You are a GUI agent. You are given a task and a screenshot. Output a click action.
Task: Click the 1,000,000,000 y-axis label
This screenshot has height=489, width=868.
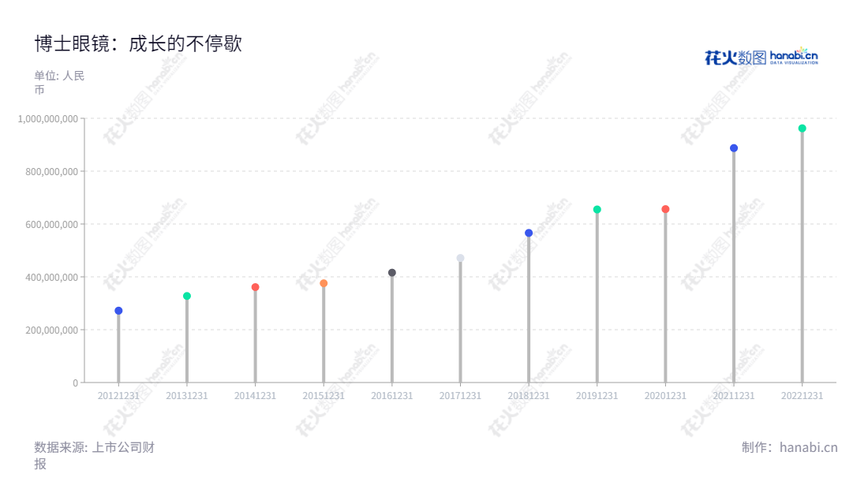tap(48, 118)
